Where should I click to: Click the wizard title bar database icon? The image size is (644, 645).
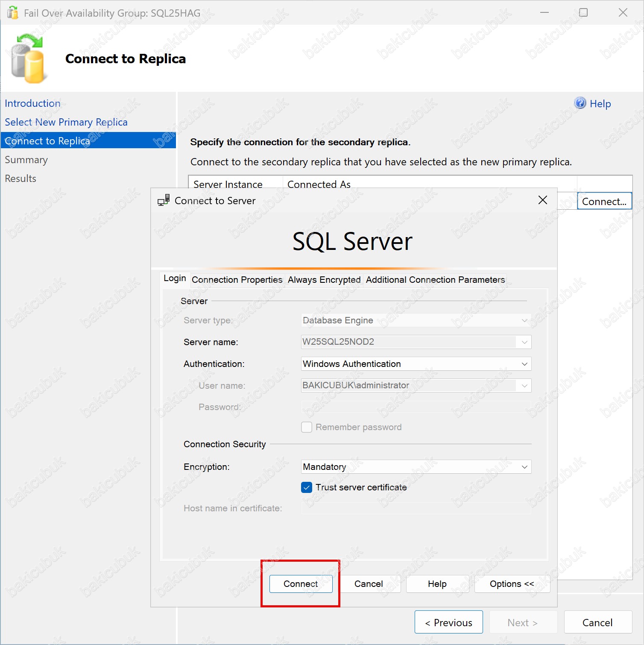(x=13, y=13)
